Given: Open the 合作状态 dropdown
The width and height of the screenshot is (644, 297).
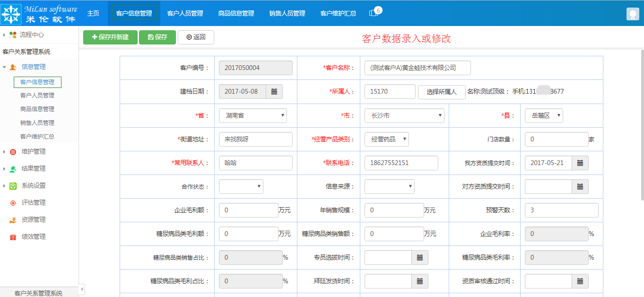Looking at the screenshot, I should 241,186.
